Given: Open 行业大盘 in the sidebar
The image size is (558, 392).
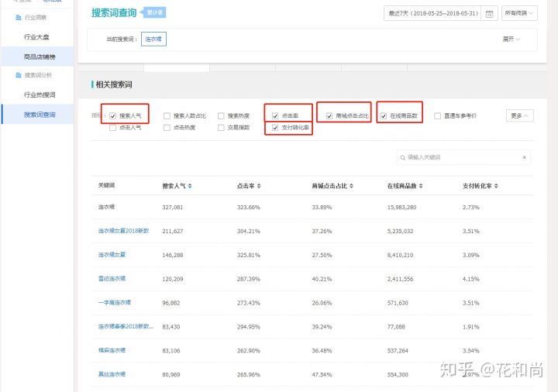Looking at the screenshot, I should (39, 36).
